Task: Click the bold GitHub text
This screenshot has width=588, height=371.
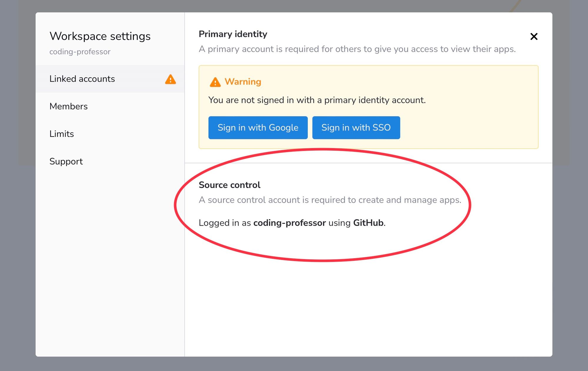Action: point(368,223)
